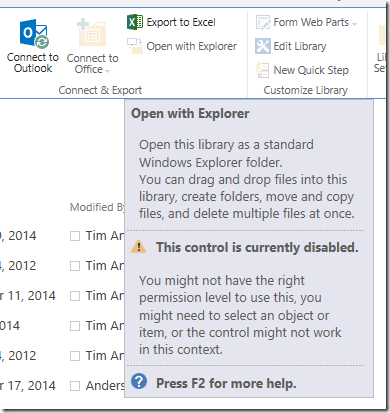
Task: Click the Connect to Outlook icon
Action: (x=34, y=34)
